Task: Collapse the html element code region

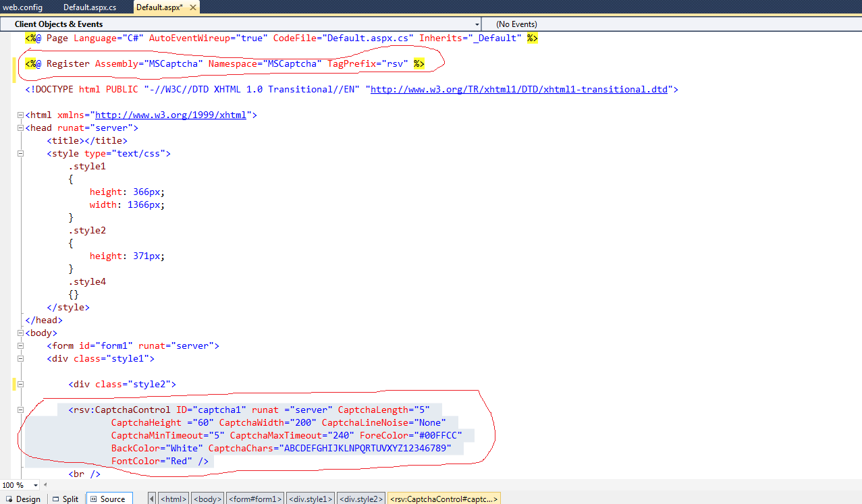Action: pyautogui.click(x=20, y=115)
